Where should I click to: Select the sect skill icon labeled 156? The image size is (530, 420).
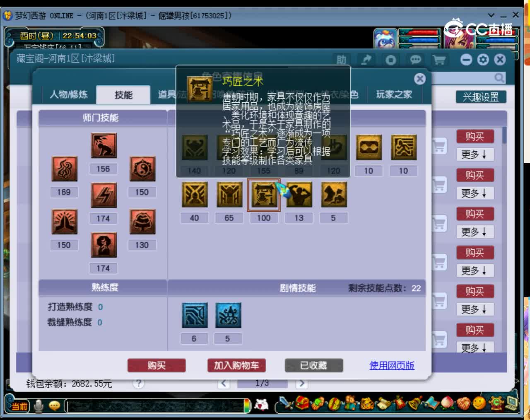click(x=104, y=145)
